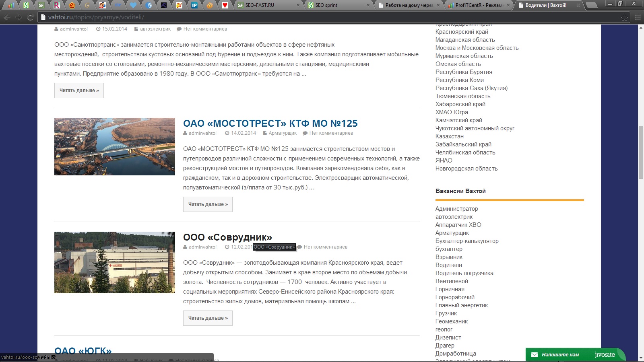Screen dimensions: 644x362
Task: Select Республика Саха (Якутия) link
Action: pyautogui.click(x=472, y=88)
